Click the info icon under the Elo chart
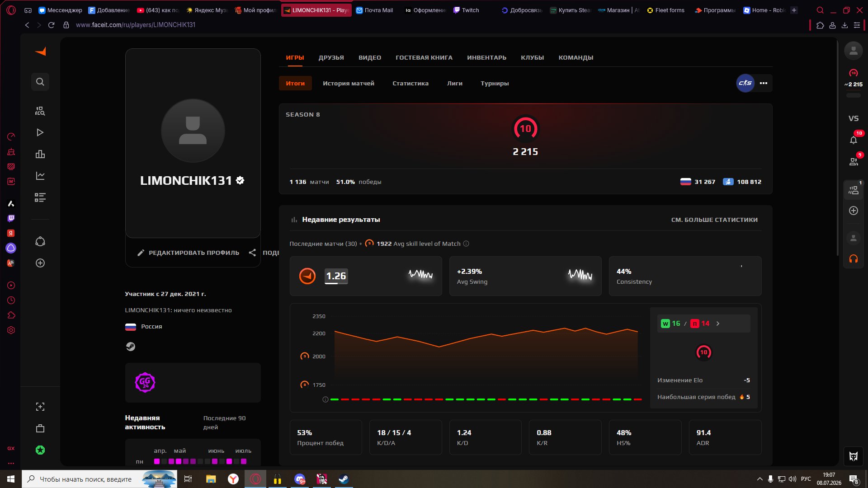 (325, 399)
